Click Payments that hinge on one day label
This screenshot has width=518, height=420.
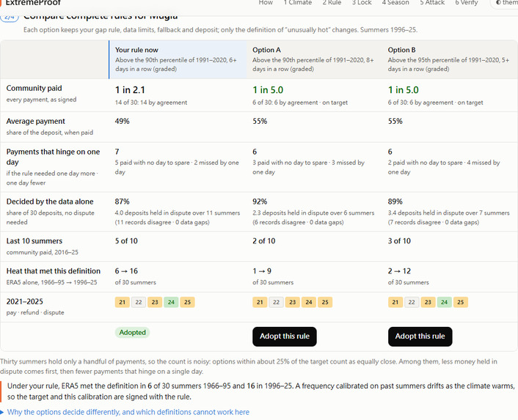tap(53, 157)
